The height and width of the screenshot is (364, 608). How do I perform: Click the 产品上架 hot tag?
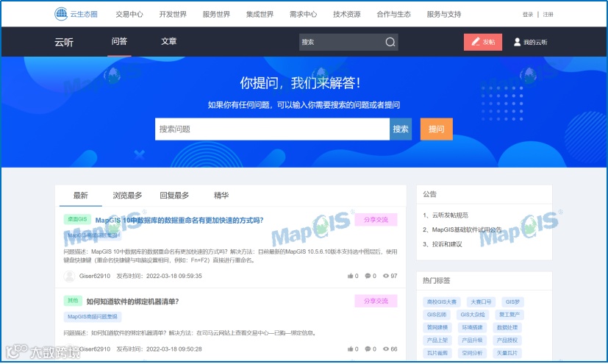pos(437,340)
